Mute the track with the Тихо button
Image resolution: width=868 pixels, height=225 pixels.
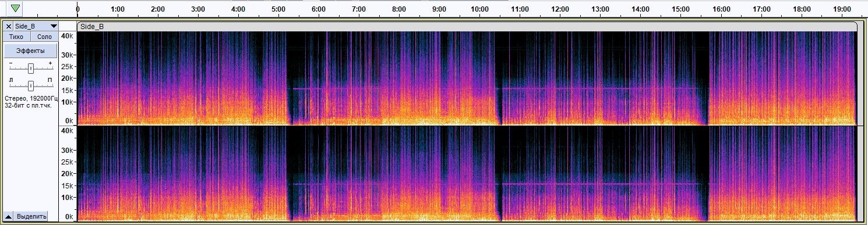(x=16, y=37)
